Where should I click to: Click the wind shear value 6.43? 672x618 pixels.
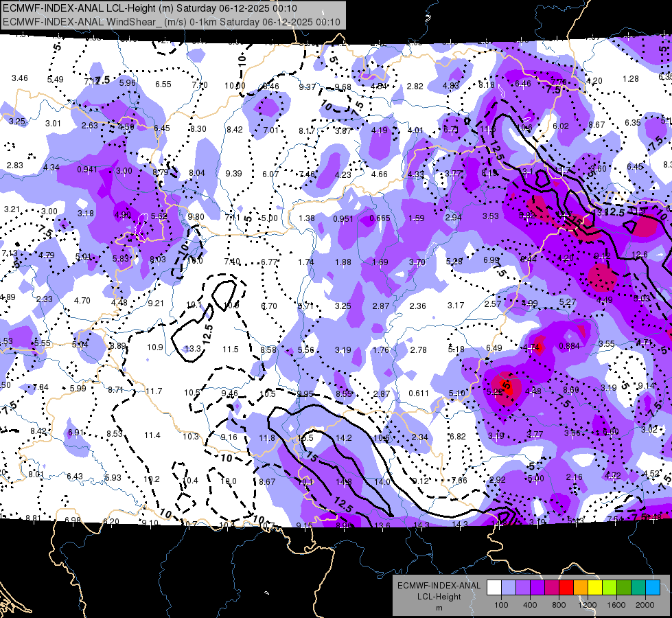[75, 477]
